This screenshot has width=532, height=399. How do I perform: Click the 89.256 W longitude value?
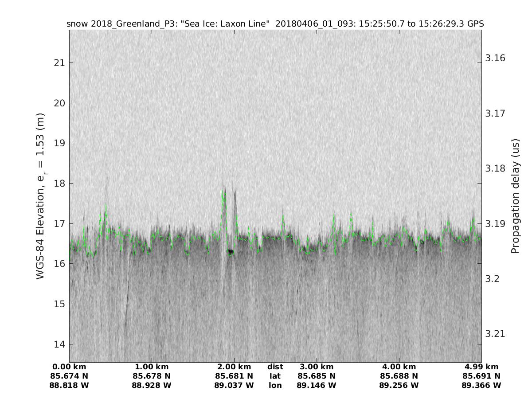point(399,385)
